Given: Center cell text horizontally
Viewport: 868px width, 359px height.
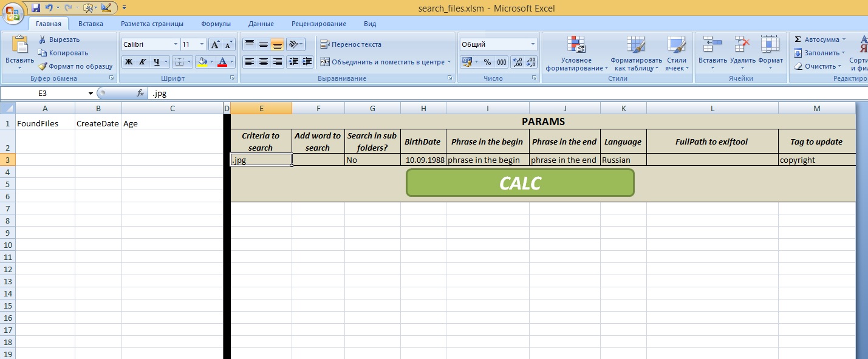Looking at the screenshot, I should (263, 61).
